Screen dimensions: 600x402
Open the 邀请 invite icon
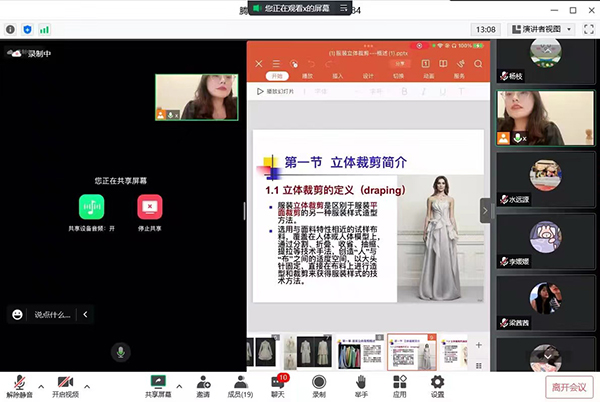[203, 381]
